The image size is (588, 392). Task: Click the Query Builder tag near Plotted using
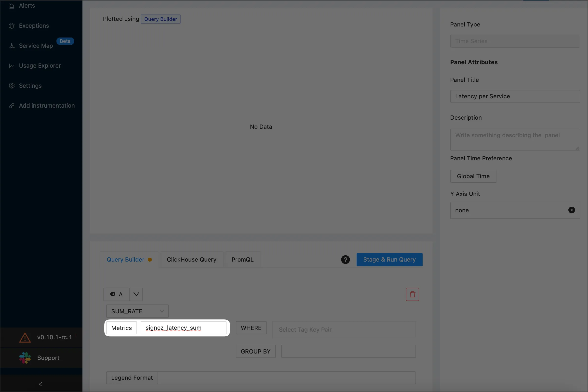[161, 19]
